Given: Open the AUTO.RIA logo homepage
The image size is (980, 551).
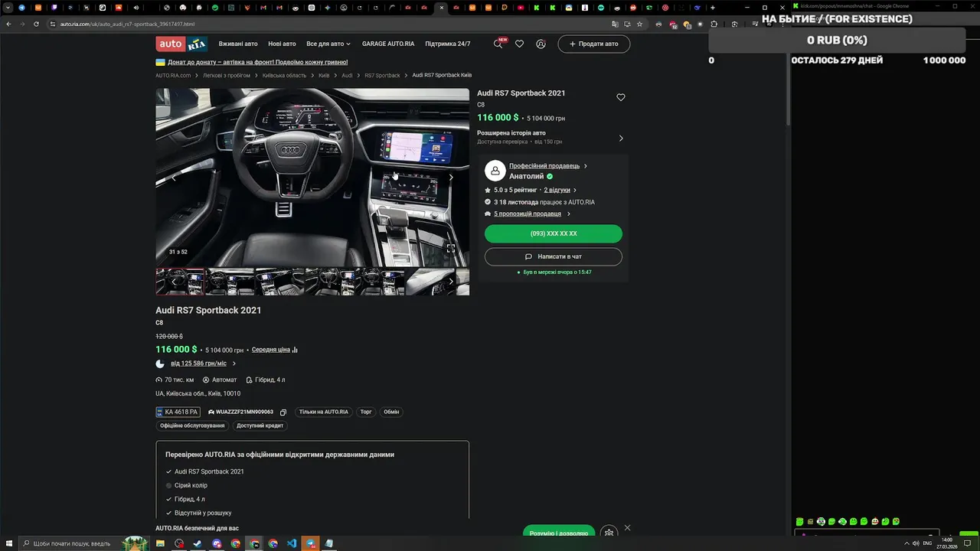Looking at the screenshot, I should 181,44.
